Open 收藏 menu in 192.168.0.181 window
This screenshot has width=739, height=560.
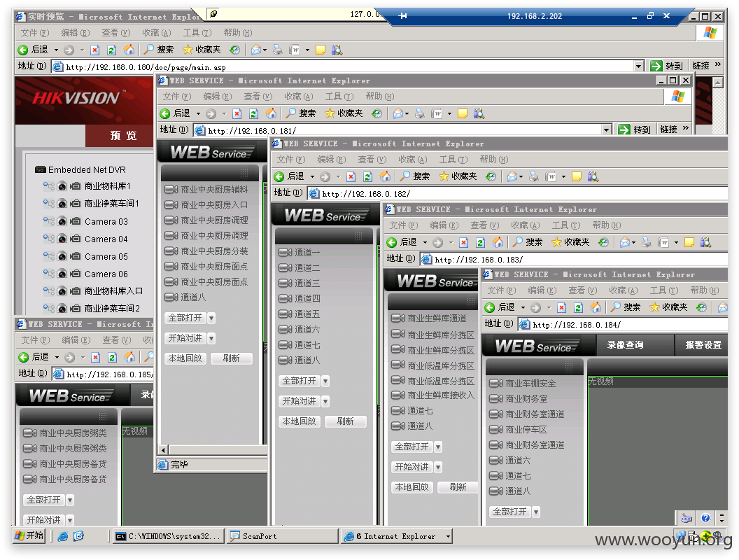[299, 96]
